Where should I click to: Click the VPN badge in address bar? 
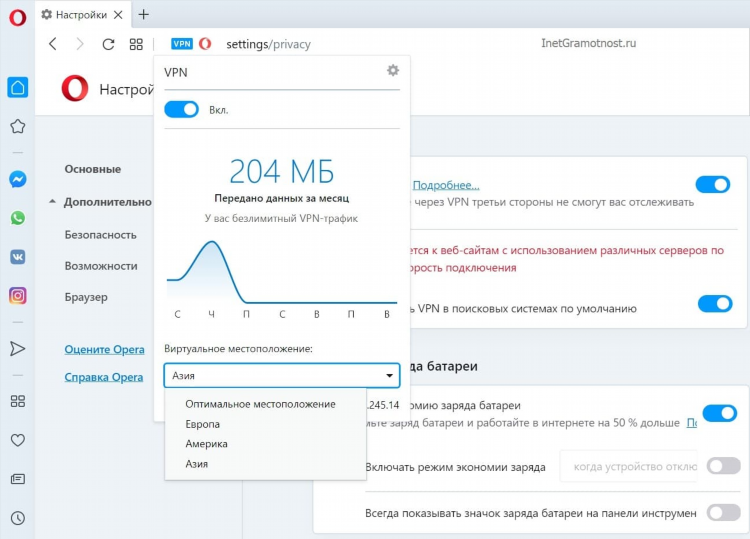pos(182,44)
